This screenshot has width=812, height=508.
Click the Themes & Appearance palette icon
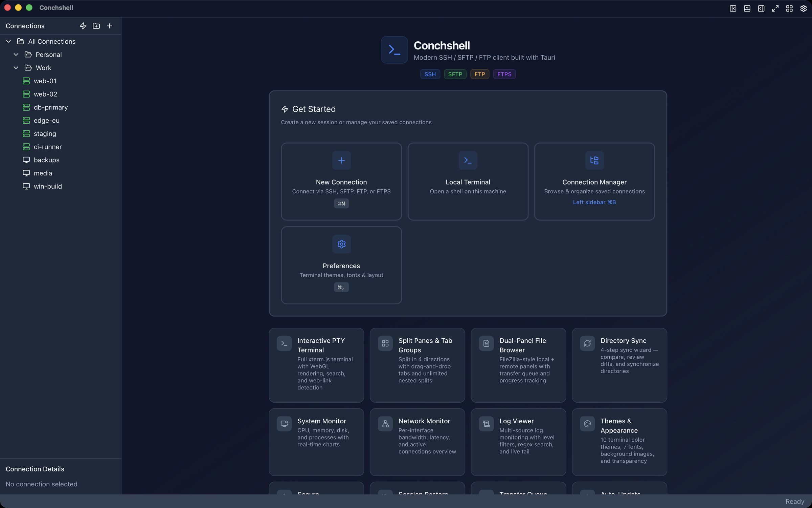pos(587,424)
